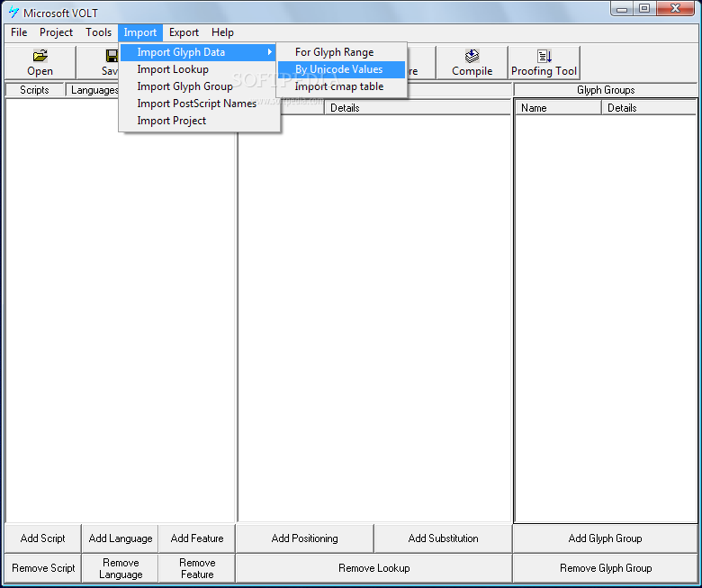Click the Remove Glyph Group button
This screenshot has height=588, width=702.
pyautogui.click(x=606, y=568)
